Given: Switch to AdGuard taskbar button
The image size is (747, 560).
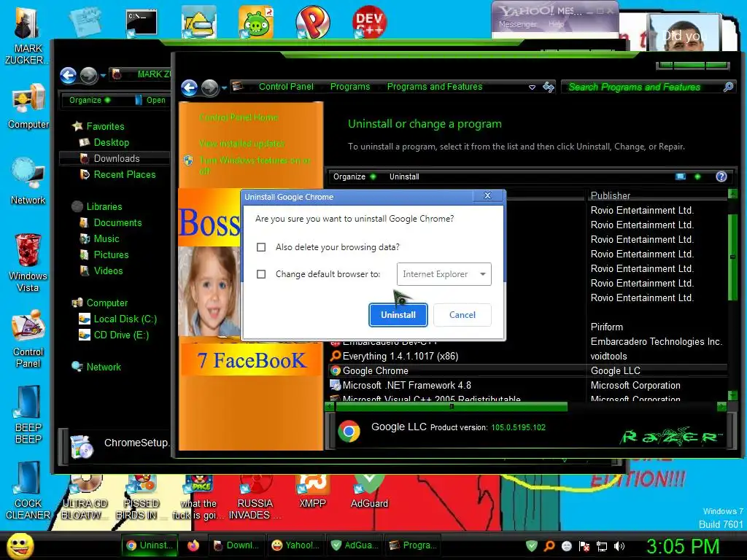Looking at the screenshot, I should click(355, 545).
